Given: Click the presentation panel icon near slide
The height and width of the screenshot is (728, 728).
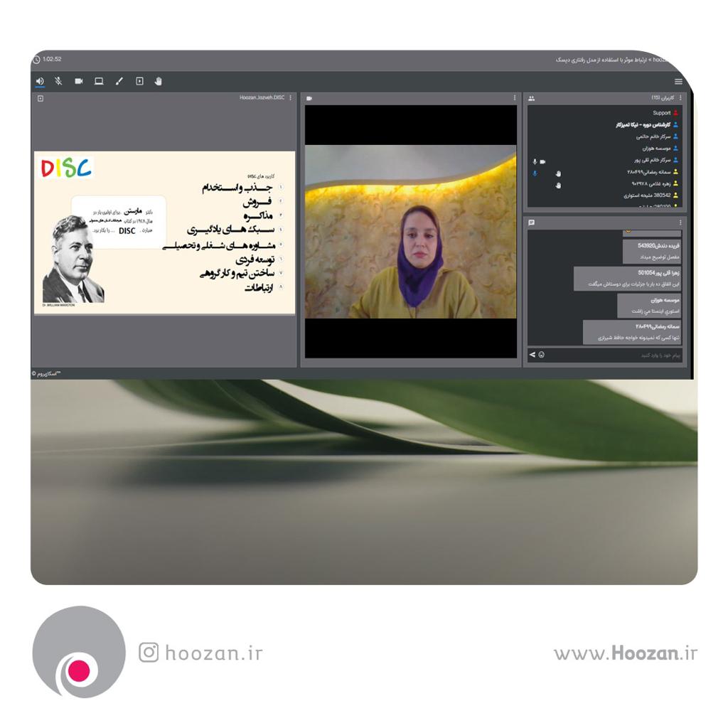Looking at the screenshot, I should [x=41, y=98].
